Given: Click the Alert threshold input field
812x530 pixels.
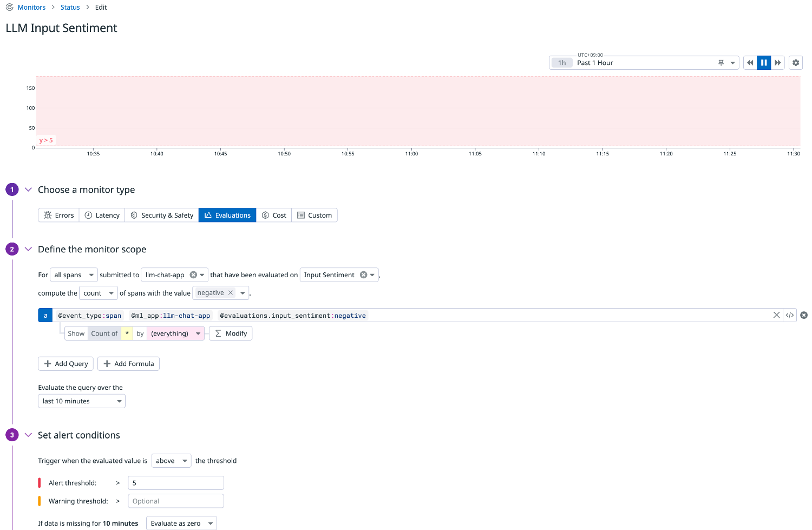Looking at the screenshot, I should point(176,483).
